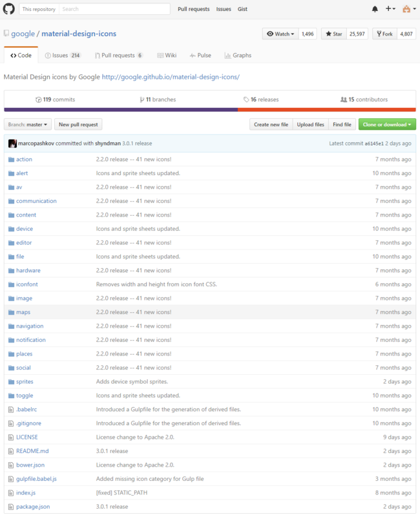Viewport: 420px width, 517px height.
Task: Open the 25,597 stargazers count
Action: coord(357,34)
